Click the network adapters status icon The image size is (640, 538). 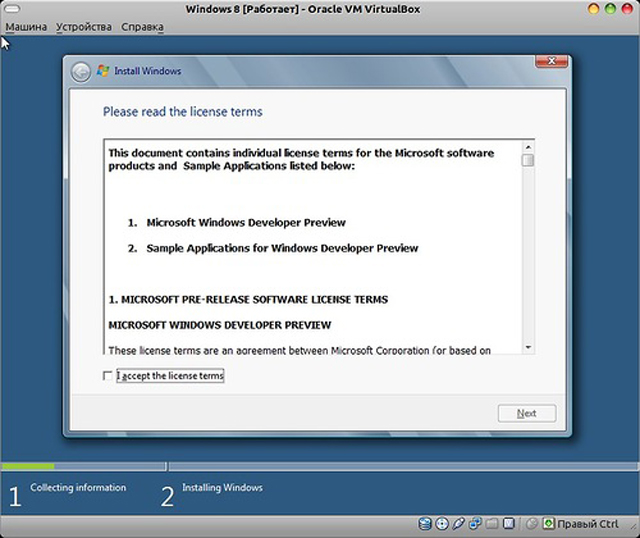click(475, 523)
